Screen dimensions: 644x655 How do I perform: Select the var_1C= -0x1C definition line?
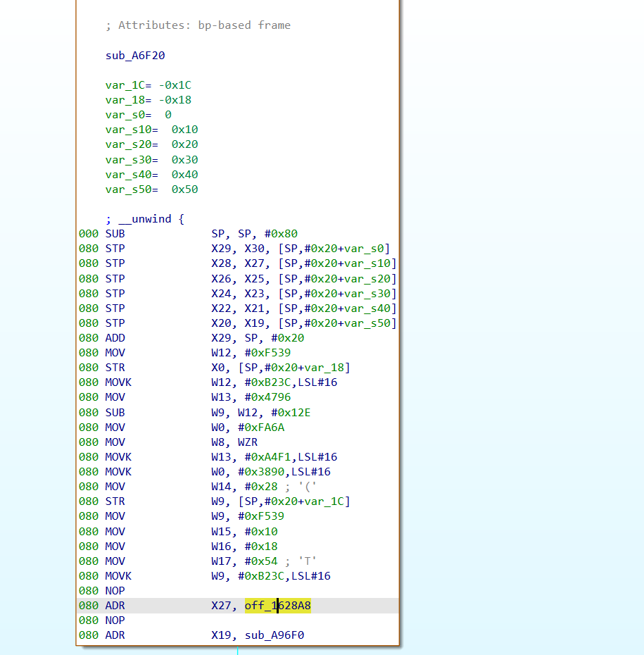tap(149, 85)
